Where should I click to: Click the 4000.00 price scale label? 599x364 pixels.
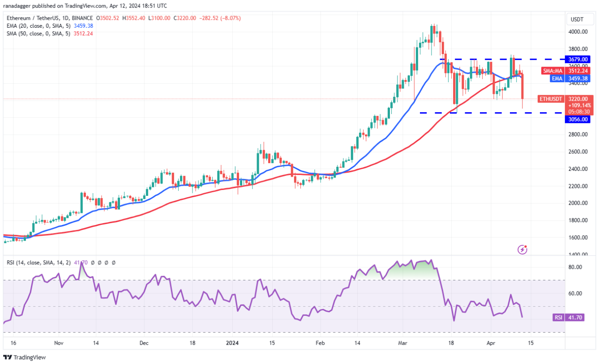[578, 32]
